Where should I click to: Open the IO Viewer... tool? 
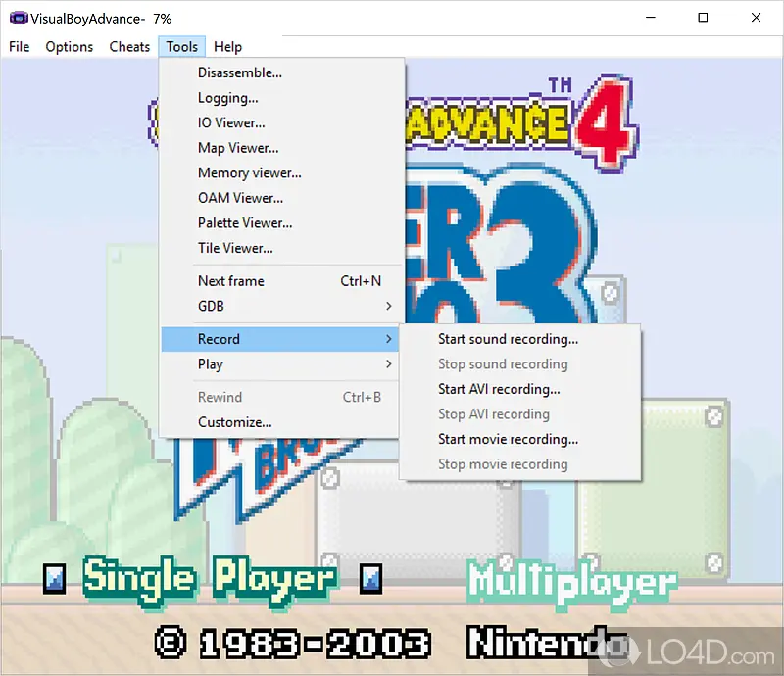[231, 122]
